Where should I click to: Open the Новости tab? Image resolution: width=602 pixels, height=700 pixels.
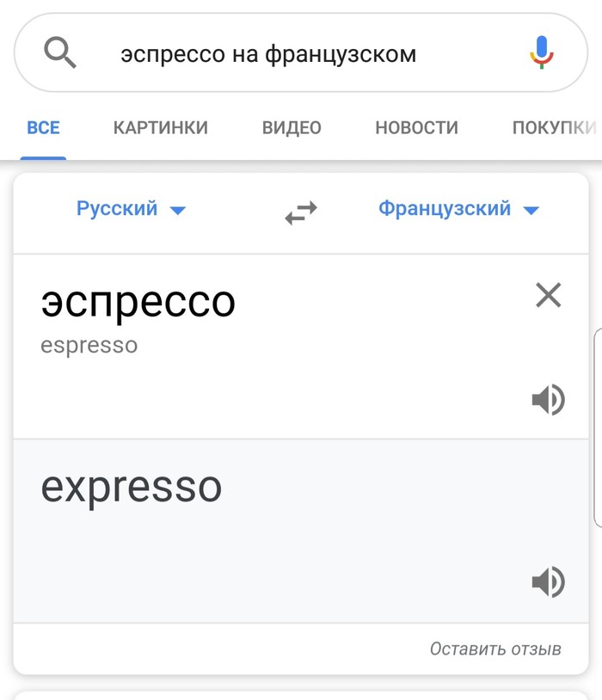coord(416,128)
